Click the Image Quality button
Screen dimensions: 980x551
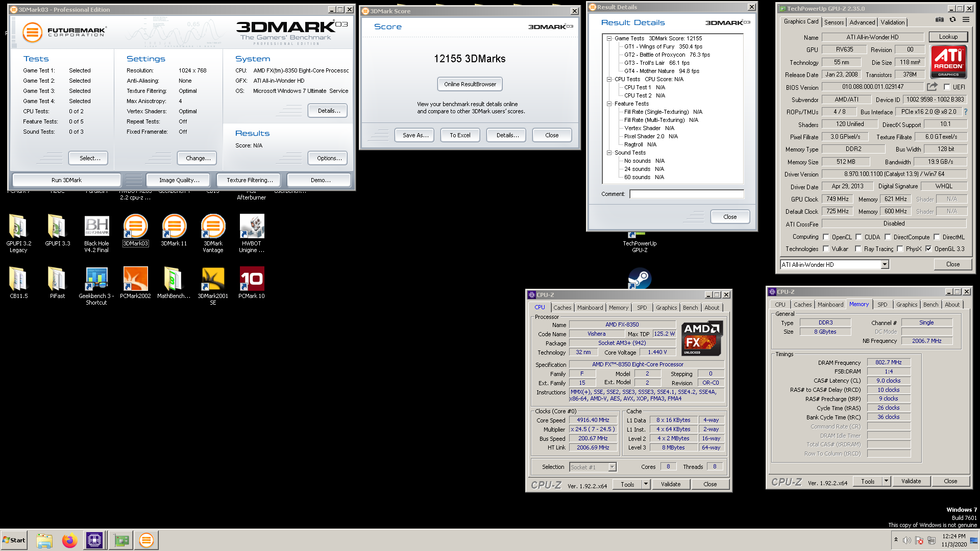179,180
